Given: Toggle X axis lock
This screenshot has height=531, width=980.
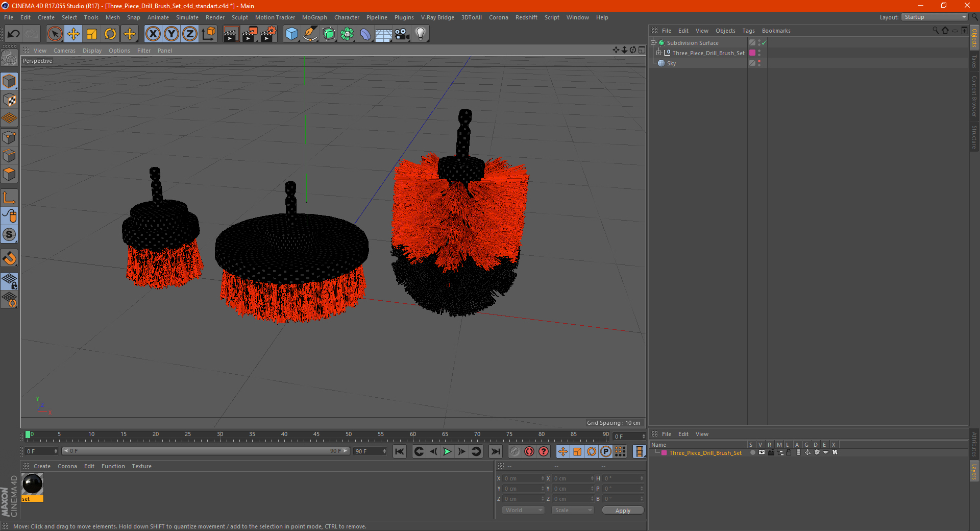Looking at the screenshot, I should click(153, 34).
